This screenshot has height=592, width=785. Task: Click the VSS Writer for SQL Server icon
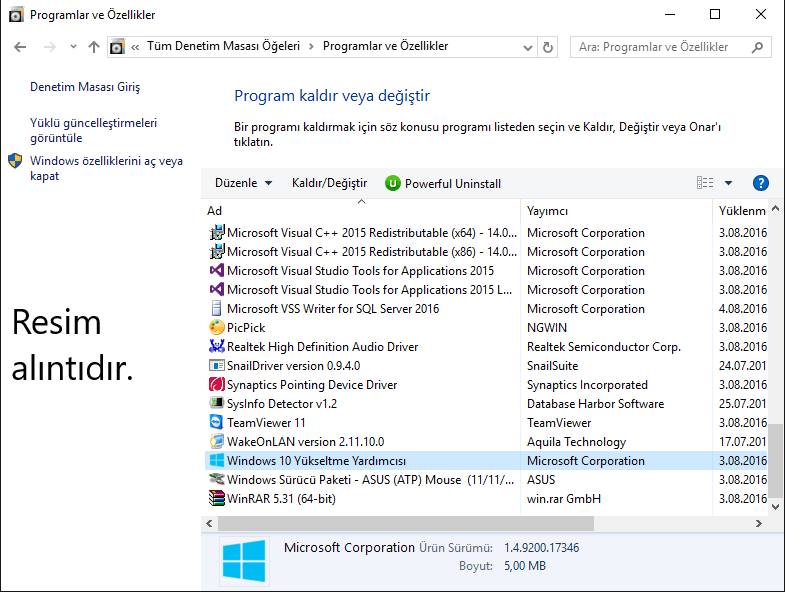click(x=216, y=309)
